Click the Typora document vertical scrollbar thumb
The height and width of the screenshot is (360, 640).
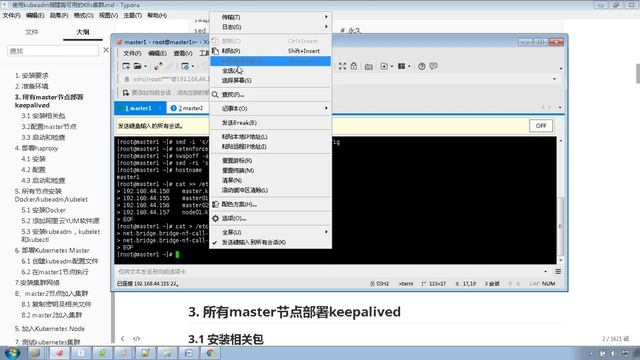click(x=638, y=73)
